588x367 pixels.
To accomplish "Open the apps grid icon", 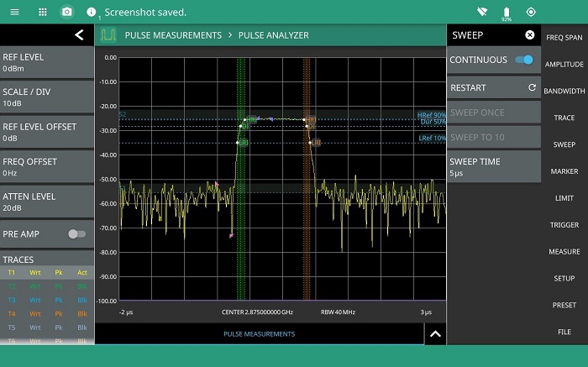I will click(43, 12).
